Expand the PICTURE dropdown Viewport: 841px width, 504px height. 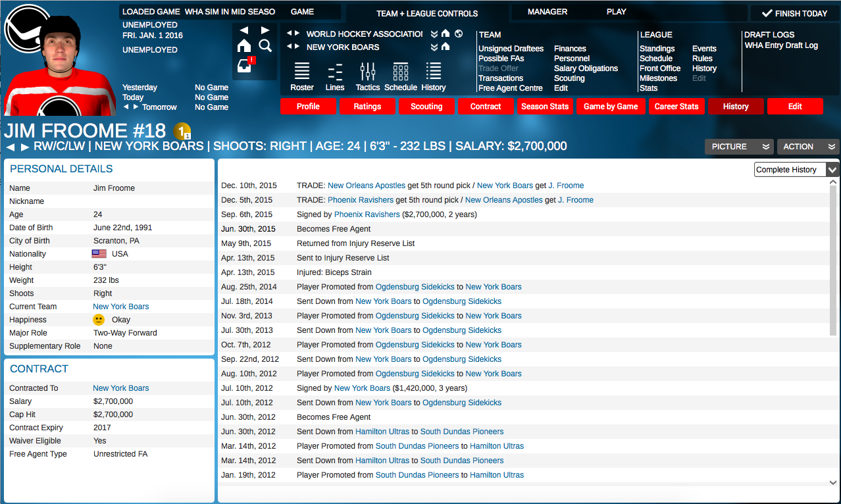(738, 147)
